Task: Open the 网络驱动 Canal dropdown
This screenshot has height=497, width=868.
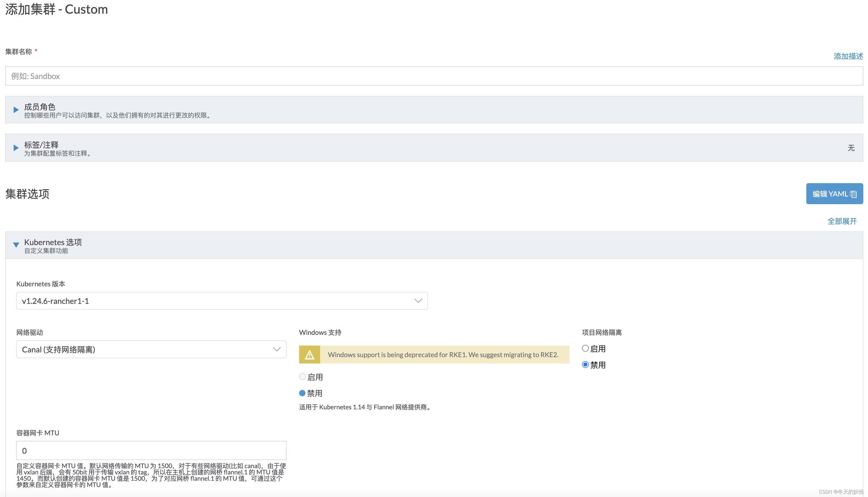Action: (x=151, y=349)
